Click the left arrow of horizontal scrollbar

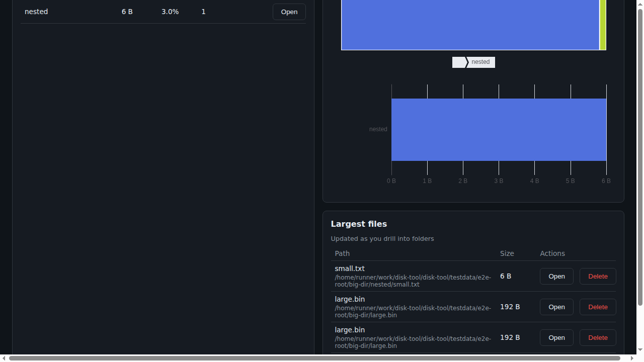click(4, 358)
